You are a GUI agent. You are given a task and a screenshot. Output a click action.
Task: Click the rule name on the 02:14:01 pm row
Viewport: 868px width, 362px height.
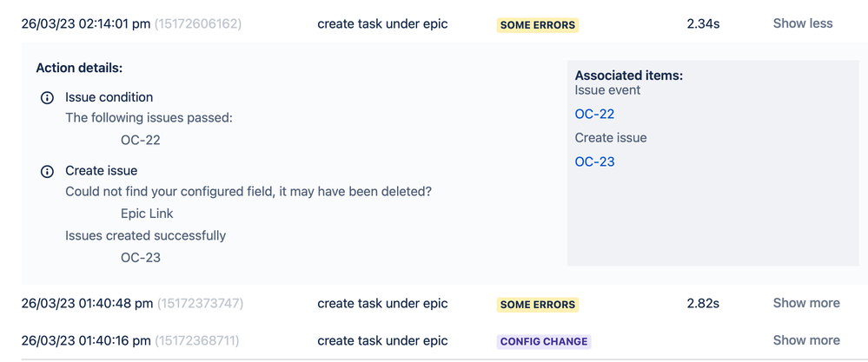point(382,23)
